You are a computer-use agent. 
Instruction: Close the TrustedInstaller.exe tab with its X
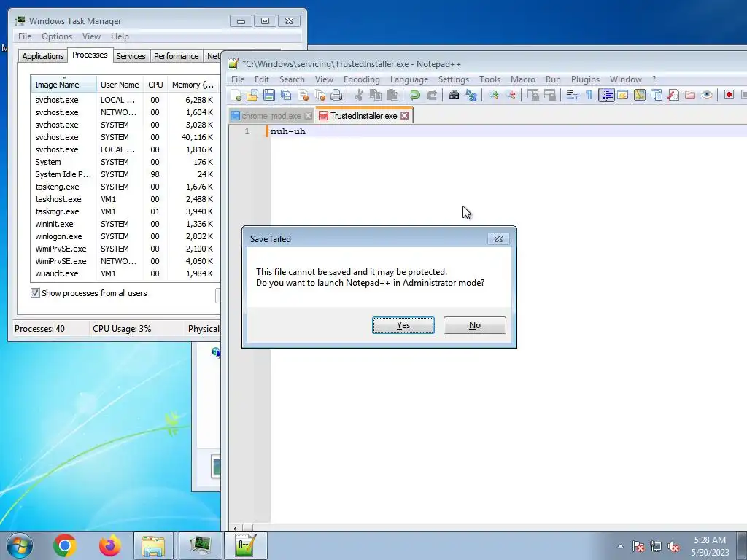404,116
